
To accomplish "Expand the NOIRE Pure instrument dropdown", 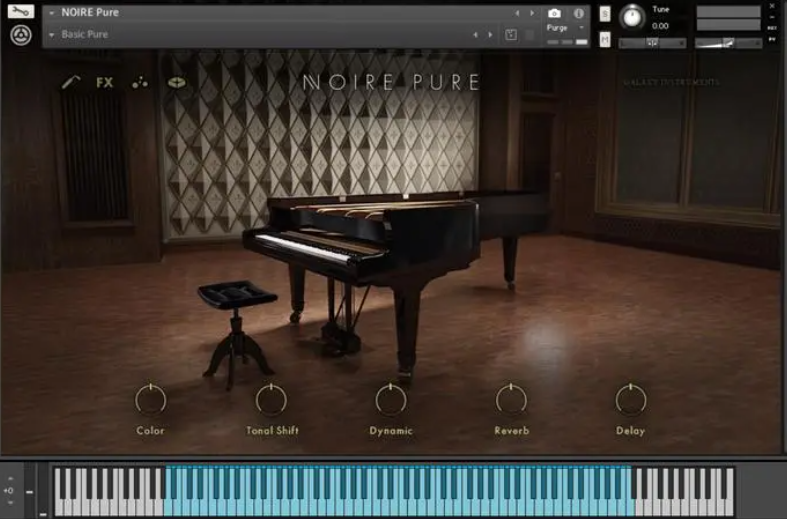I will pyautogui.click(x=52, y=13).
